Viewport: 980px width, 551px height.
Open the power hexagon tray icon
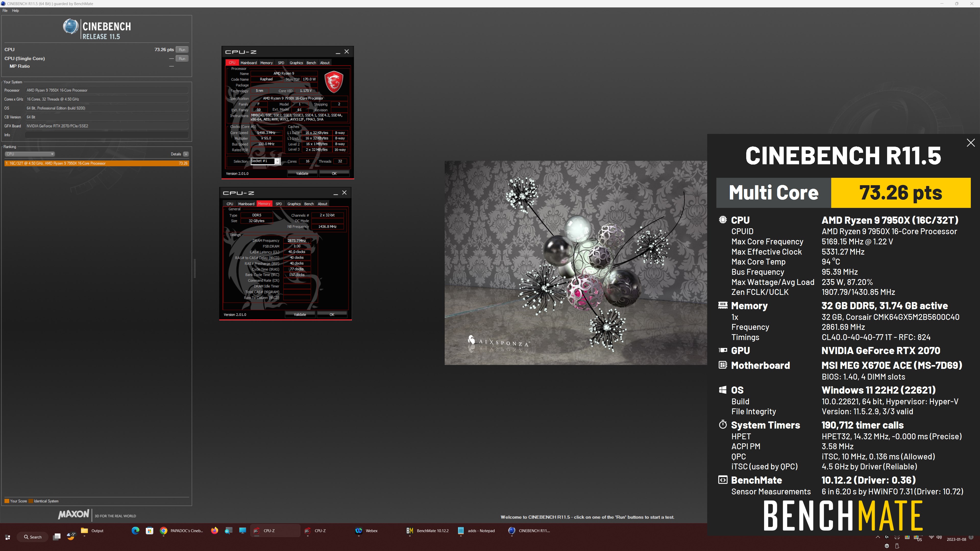pos(887,546)
